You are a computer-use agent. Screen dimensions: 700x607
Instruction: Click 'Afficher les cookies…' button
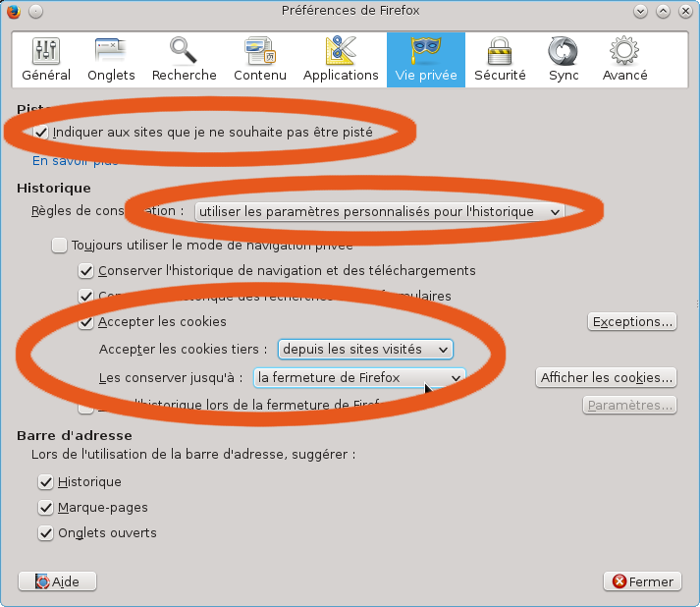pos(607,377)
